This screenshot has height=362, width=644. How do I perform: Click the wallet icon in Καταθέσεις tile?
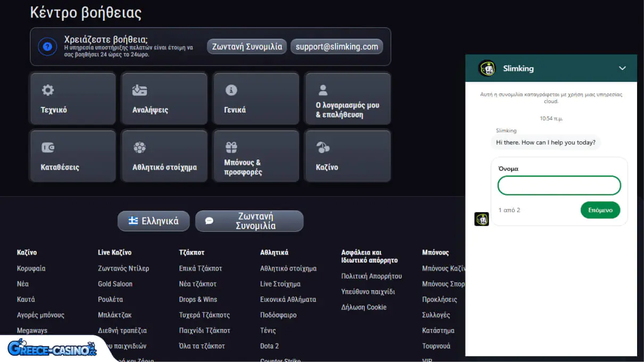48,148
